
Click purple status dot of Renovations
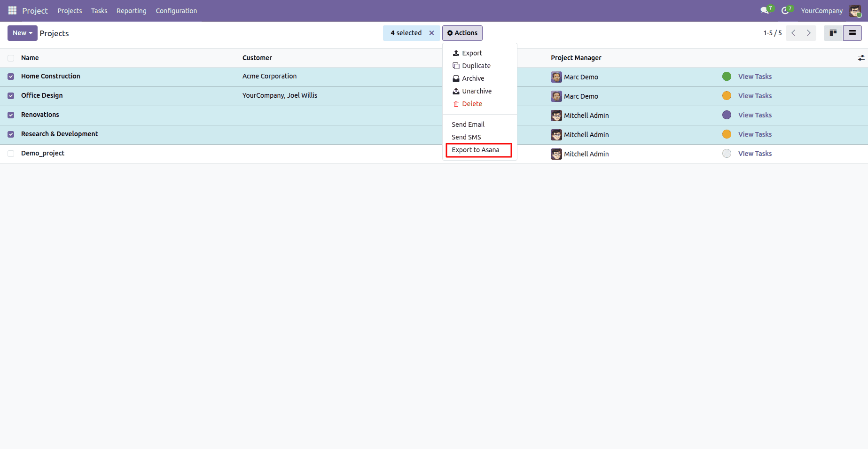(x=727, y=115)
